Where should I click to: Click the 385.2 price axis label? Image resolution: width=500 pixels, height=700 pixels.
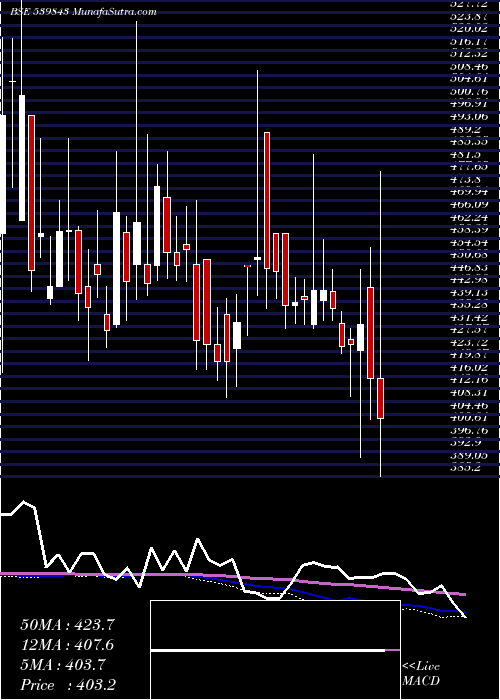[x=464, y=468]
